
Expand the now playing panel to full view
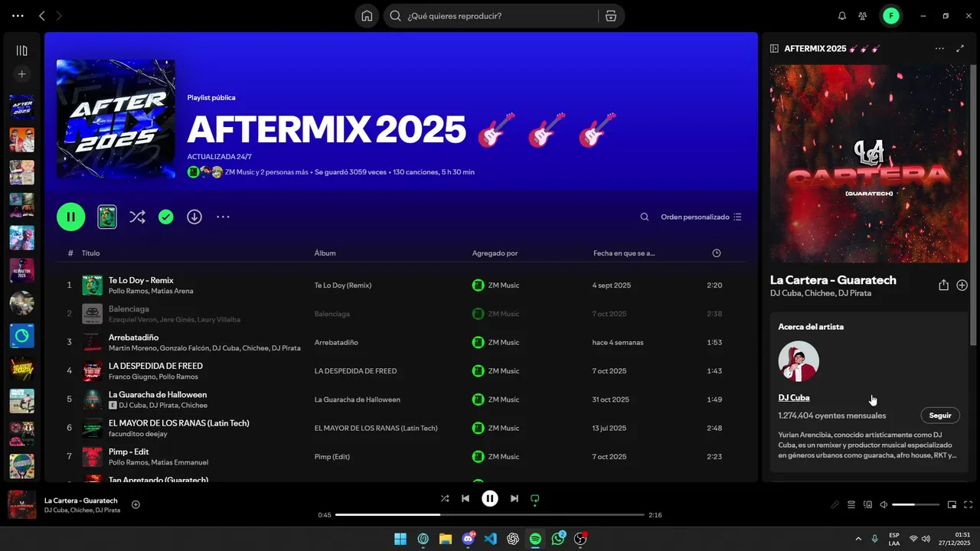[960, 48]
